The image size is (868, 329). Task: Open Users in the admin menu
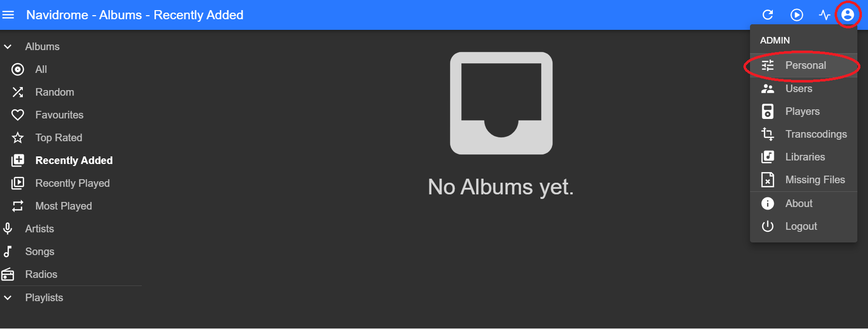[804, 89]
